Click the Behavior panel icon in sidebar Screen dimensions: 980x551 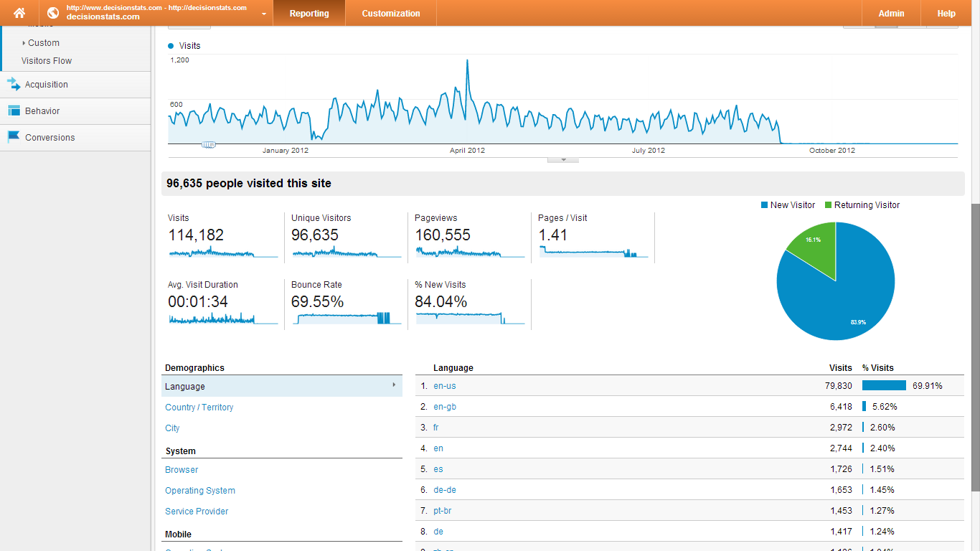point(14,111)
